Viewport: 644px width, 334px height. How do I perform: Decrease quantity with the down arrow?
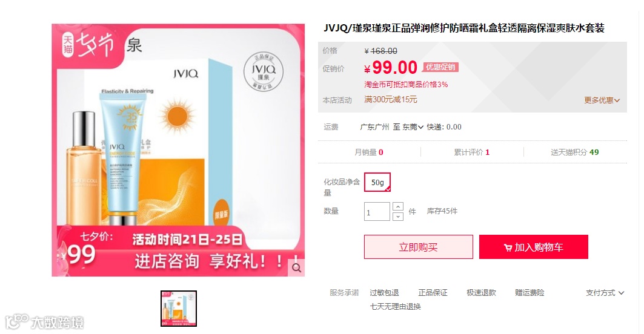click(398, 216)
